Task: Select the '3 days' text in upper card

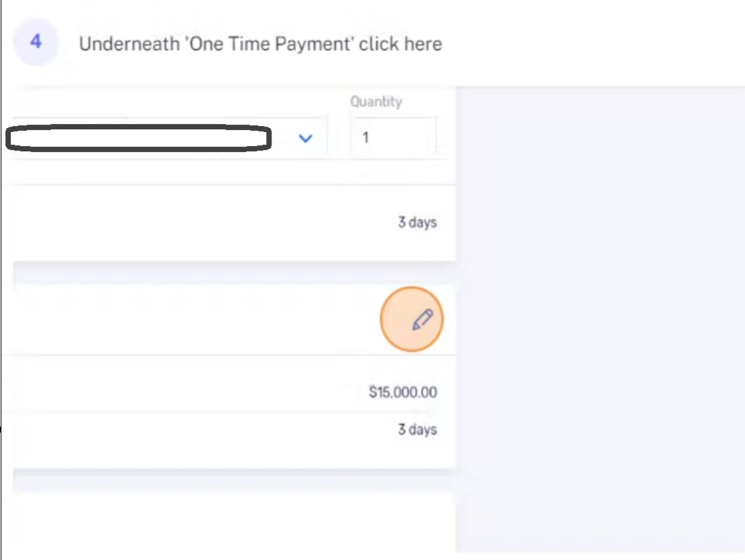Action: click(417, 222)
